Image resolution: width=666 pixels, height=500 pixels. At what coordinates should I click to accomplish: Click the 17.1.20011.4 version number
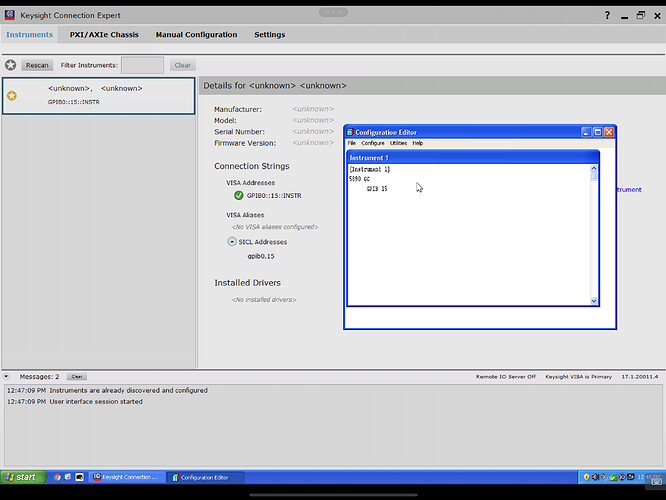point(640,376)
